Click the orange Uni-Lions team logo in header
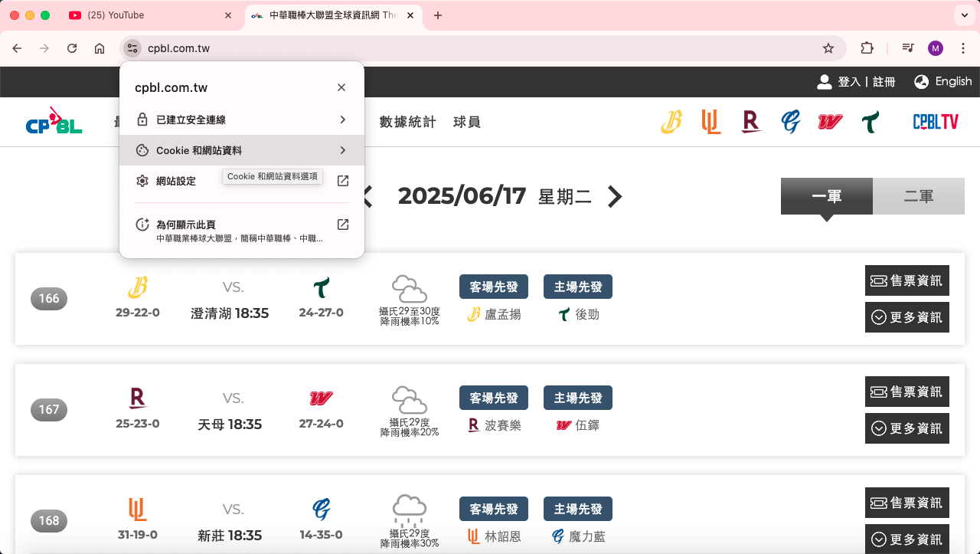This screenshot has width=980, height=554. tap(710, 122)
